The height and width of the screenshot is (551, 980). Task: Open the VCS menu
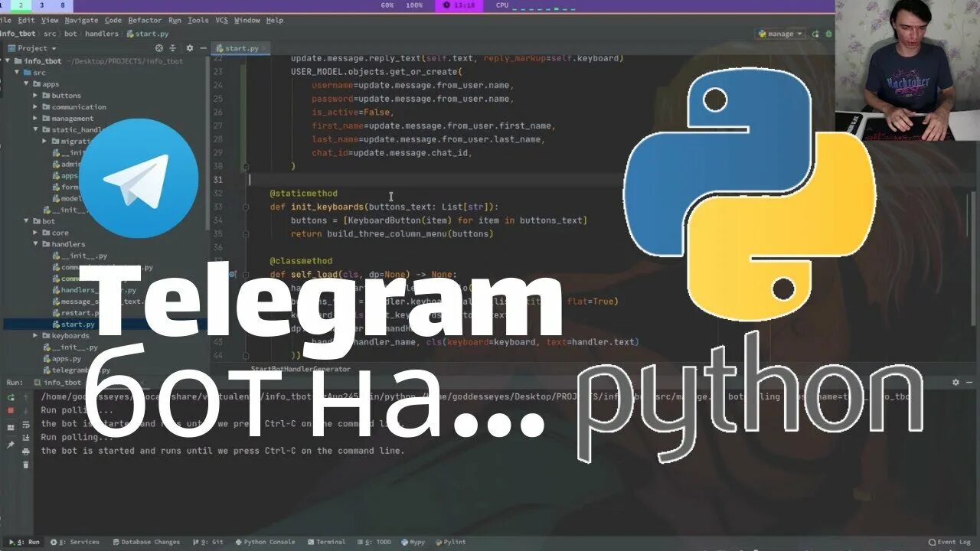221,20
